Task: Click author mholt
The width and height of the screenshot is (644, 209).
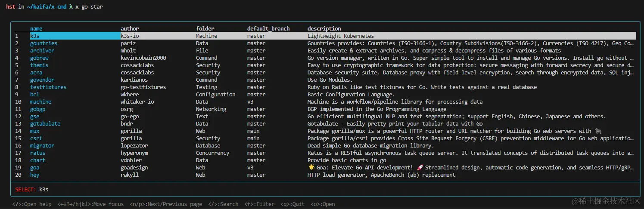Action: (128, 51)
